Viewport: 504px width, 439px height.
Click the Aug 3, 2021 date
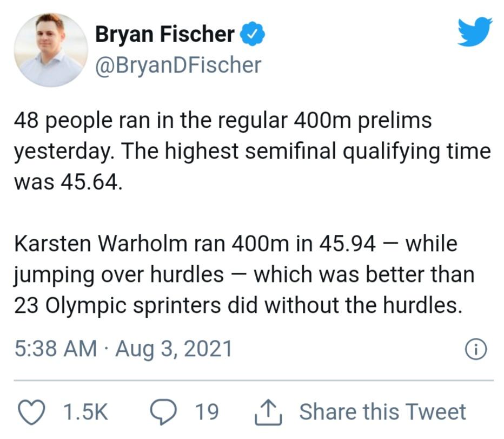click(174, 349)
